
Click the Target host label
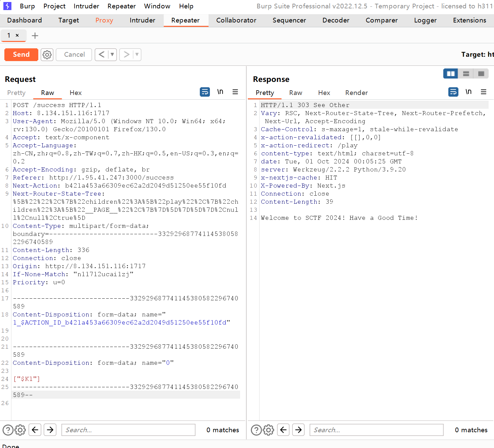477,54
